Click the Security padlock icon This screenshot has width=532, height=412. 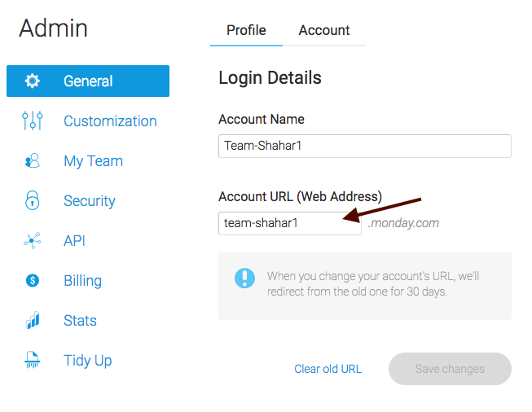point(33,200)
